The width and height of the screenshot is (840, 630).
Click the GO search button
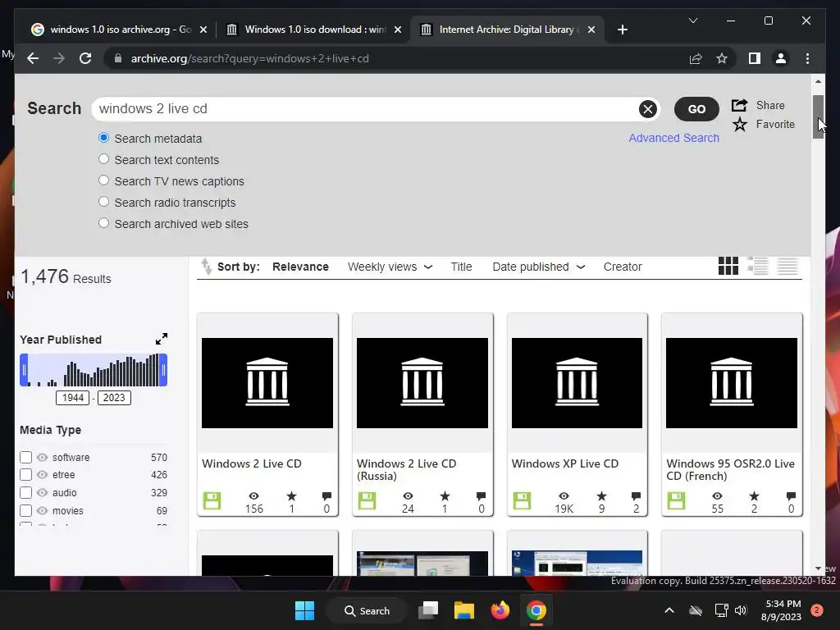click(696, 109)
